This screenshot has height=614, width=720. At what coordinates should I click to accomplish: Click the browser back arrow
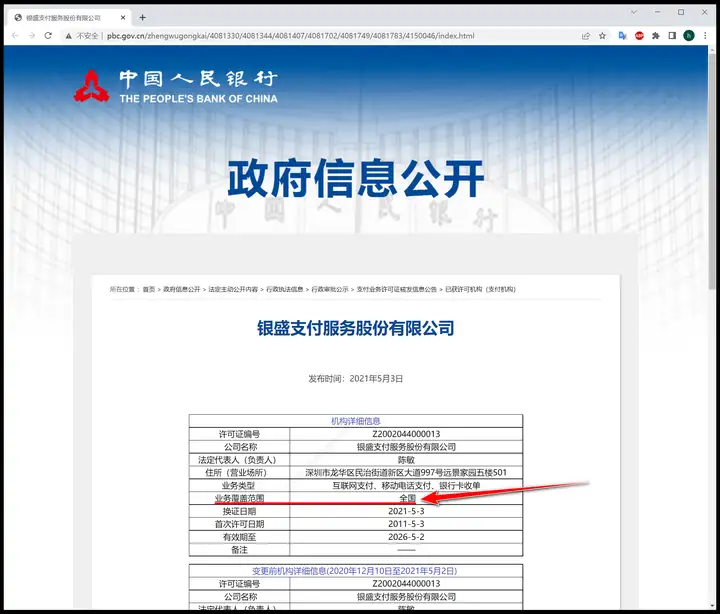(15, 36)
